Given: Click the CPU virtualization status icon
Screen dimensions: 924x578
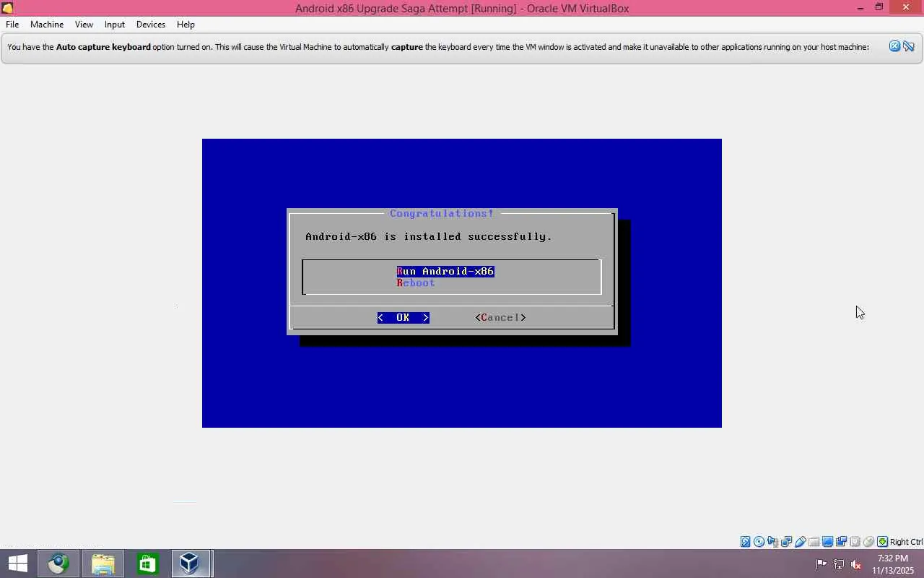Looking at the screenshot, I should click(x=855, y=542).
